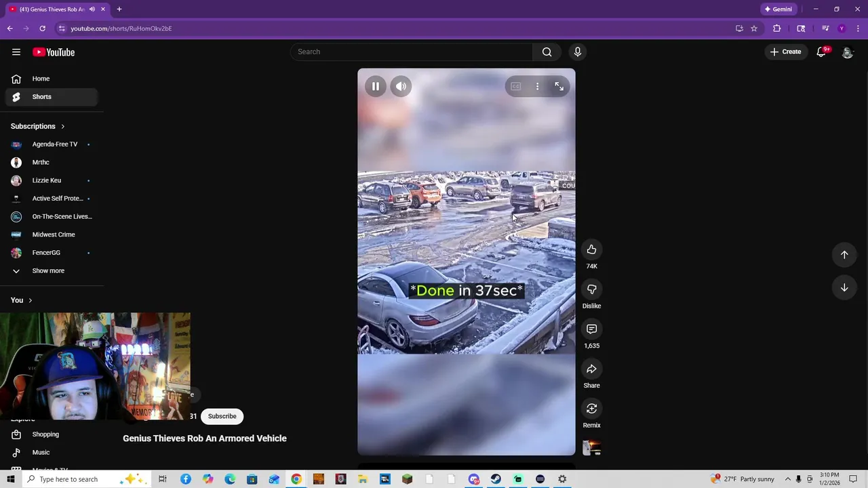The image size is (868, 488).
Task: Open Steam from the taskbar
Action: [496, 479]
